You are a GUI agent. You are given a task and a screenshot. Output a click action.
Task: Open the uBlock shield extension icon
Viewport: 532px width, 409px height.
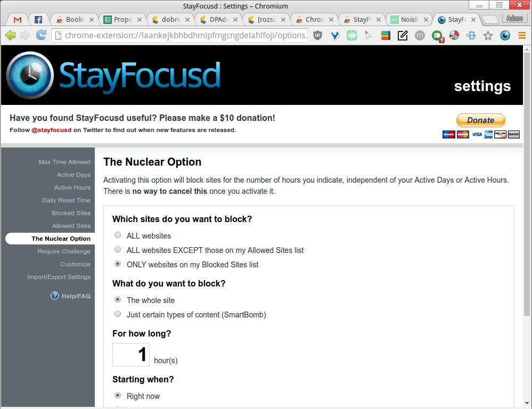click(317, 35)
